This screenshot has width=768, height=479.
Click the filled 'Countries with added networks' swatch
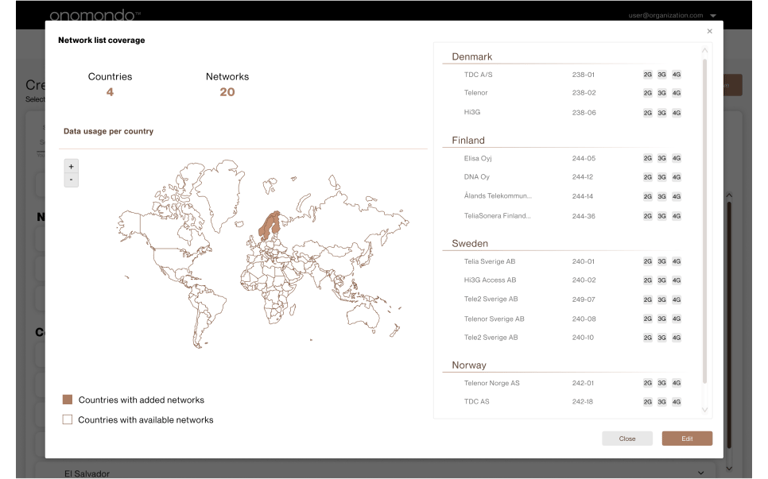point(67,400)
